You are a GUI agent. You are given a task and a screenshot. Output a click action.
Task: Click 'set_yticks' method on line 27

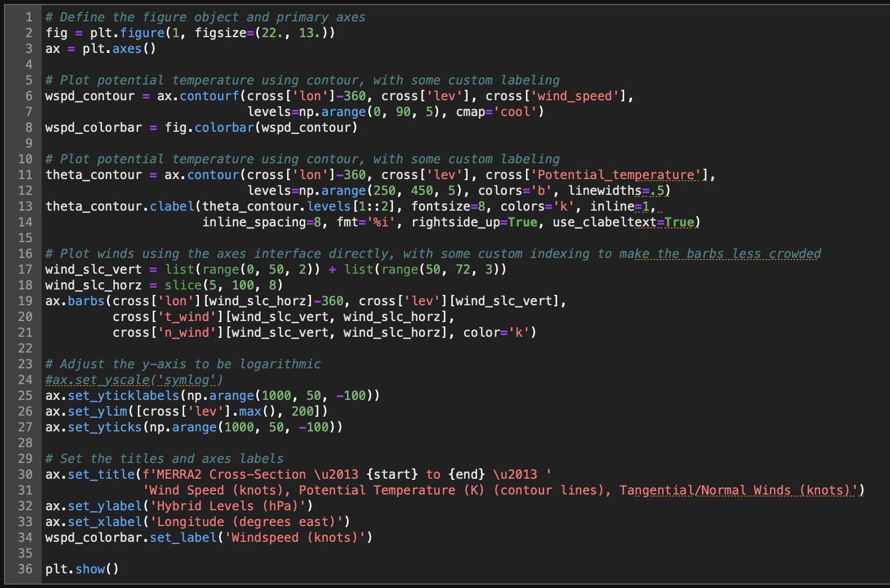pos(105,427)
